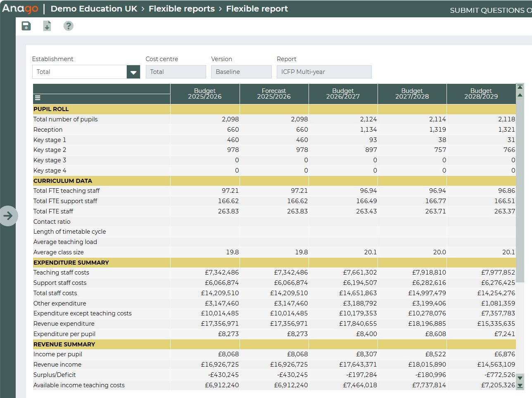The width and height of the screenshot is (532, 398).
Task: Select the Budget 2026/2027 column header
Action: [x=343, y=94]
